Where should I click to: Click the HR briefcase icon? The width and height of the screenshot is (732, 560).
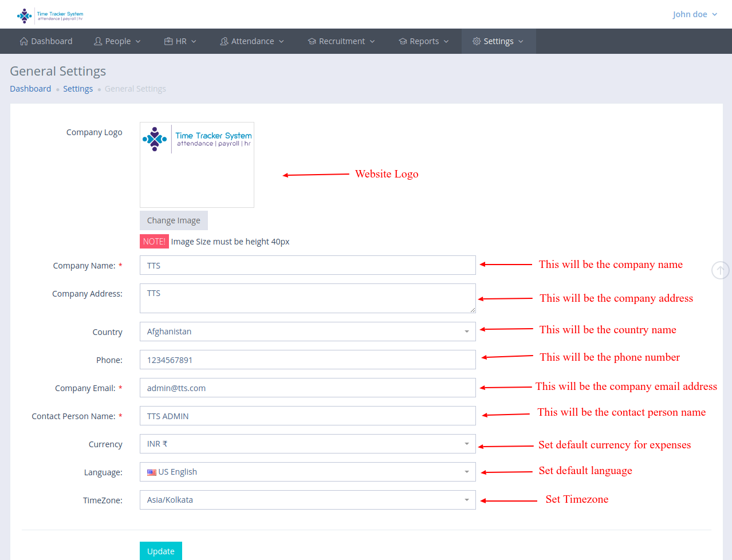click(168, 41)
